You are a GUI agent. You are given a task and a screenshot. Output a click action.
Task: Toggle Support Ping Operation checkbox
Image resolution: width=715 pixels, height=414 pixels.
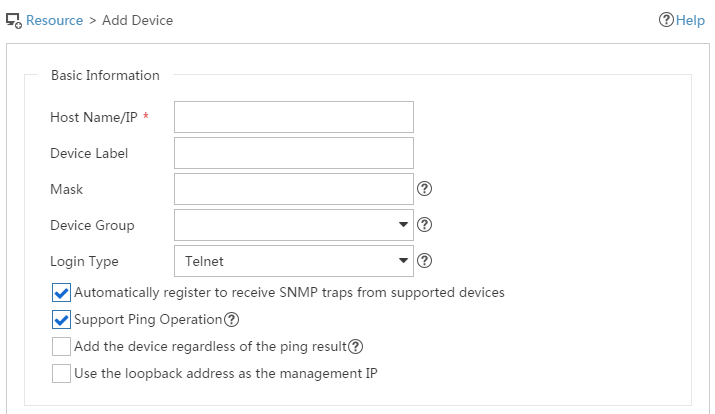tap(61, 320)
